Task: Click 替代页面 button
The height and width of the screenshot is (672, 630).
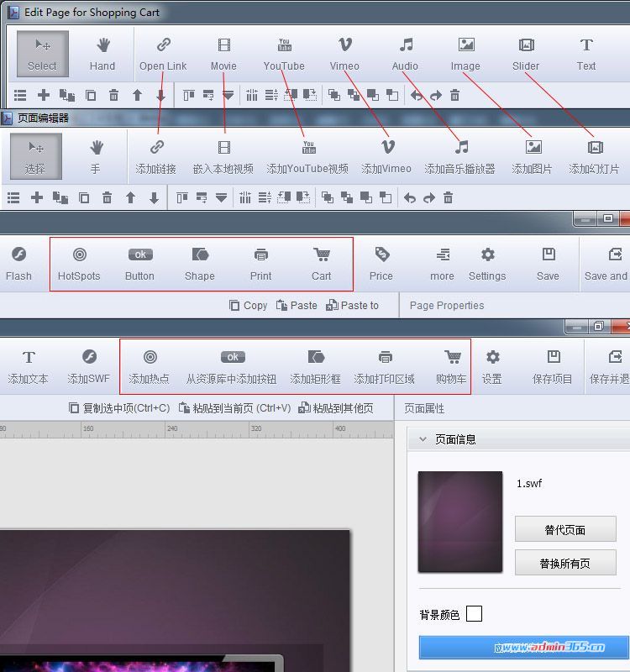Action: [565, 530]
